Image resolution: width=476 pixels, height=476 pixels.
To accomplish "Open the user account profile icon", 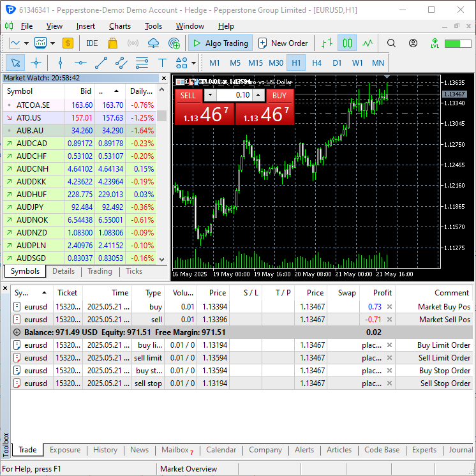I will coord(413,43).
